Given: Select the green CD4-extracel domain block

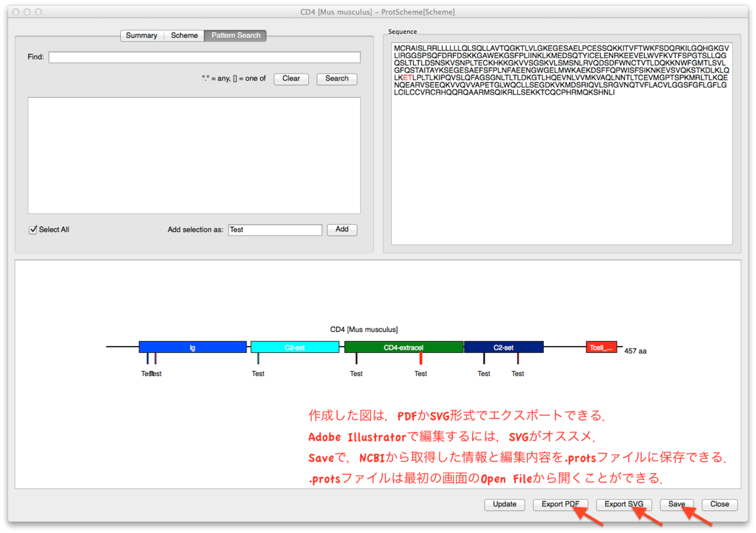Looking at the screenshot, I should [404, 347].
